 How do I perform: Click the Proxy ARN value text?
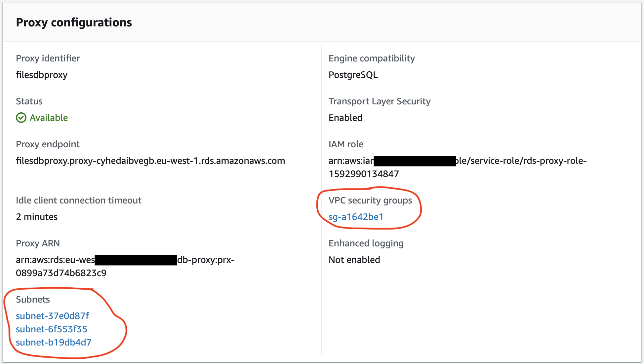[x=125, y=266]
